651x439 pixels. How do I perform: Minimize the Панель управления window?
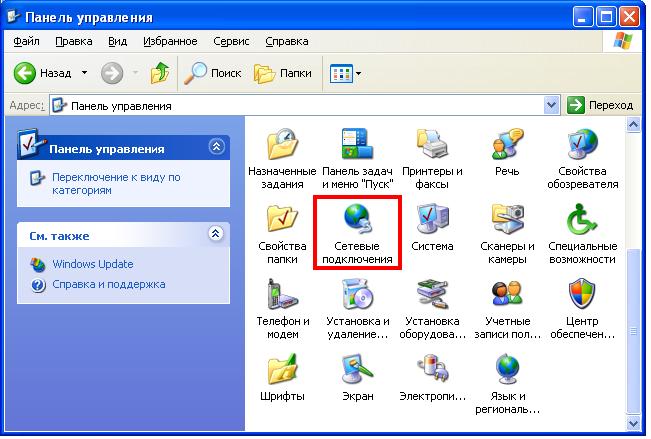click(x=582, y=17)
